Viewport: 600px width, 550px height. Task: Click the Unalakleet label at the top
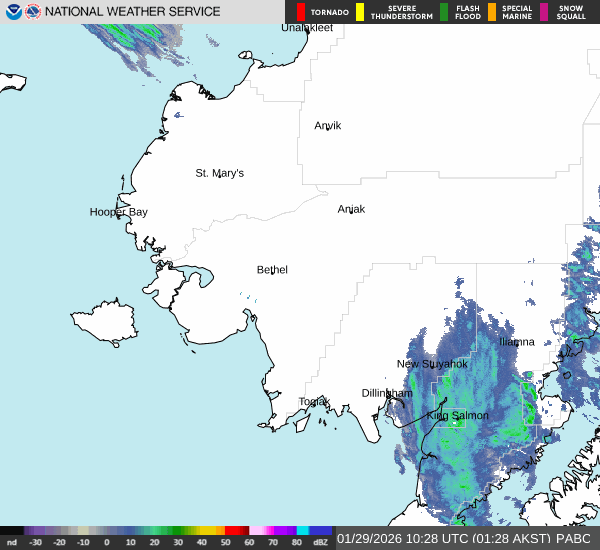307,28
